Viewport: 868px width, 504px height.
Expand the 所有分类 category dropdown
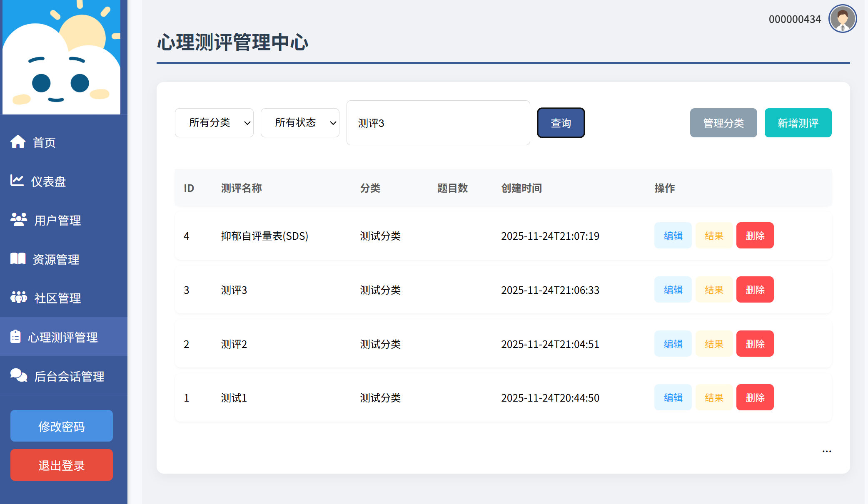(214, 123)
